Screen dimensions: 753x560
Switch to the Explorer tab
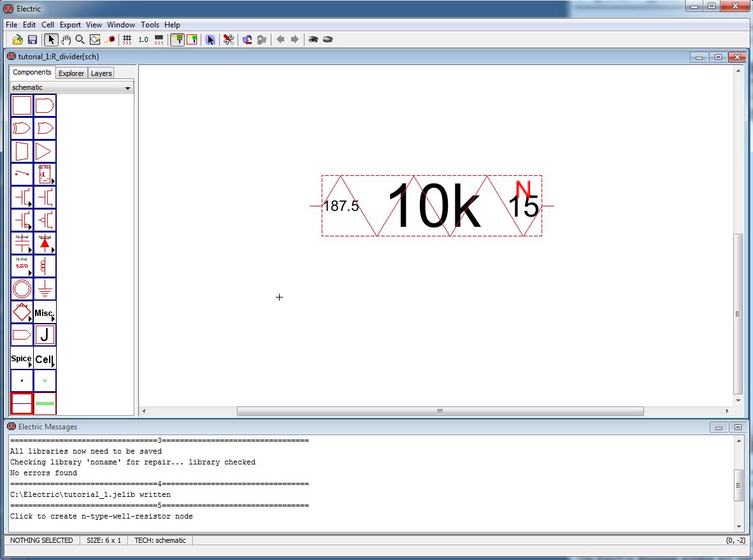[71, 73]
